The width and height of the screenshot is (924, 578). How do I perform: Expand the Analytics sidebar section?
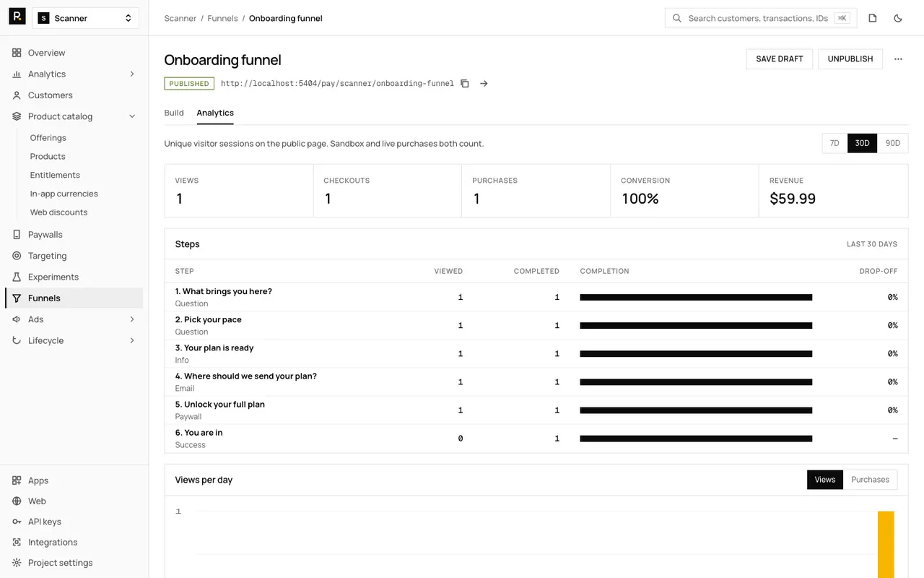pyautogui.click(x=132, y=74)
